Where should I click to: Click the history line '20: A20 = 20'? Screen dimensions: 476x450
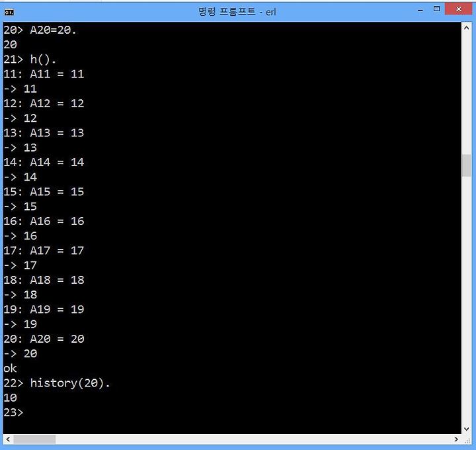[x=44, y=339]
